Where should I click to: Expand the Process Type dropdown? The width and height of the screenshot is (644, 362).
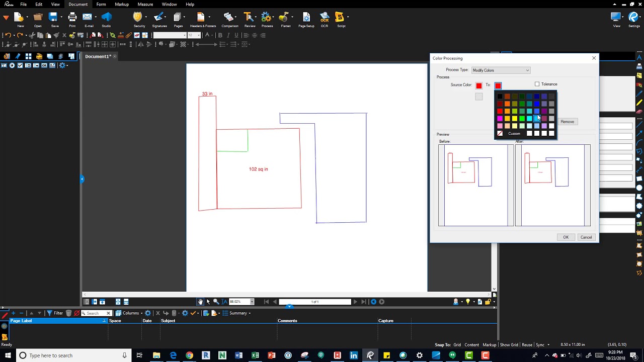501,70
